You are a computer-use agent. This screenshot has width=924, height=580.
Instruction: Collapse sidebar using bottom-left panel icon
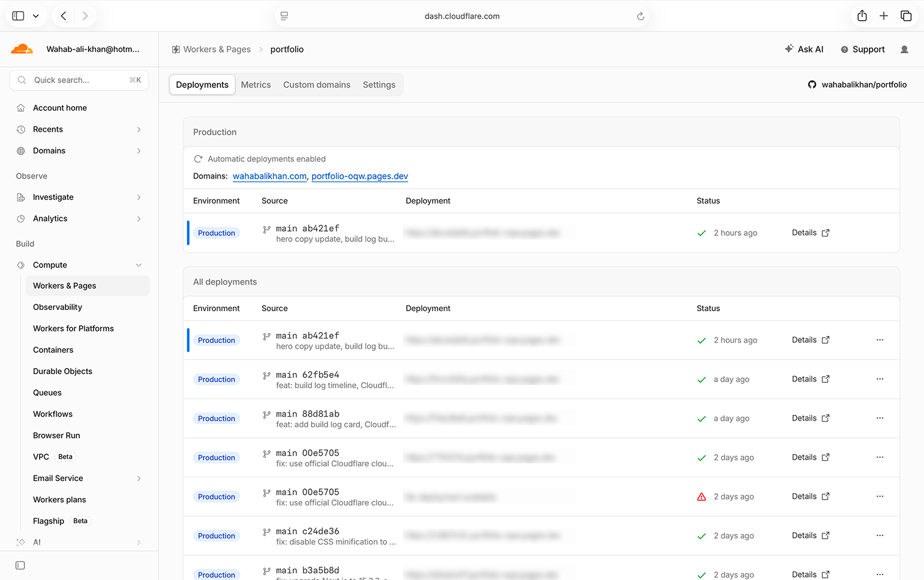(x=20, y=565)
